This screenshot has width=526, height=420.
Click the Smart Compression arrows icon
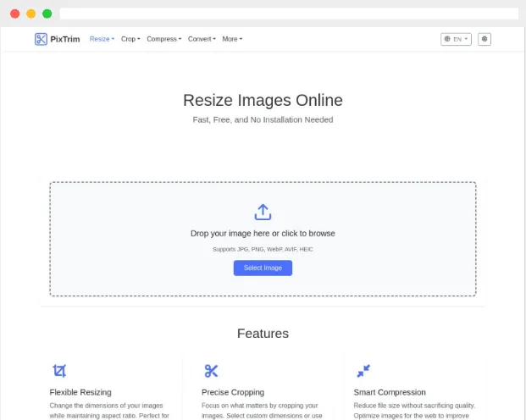point(363,371)
